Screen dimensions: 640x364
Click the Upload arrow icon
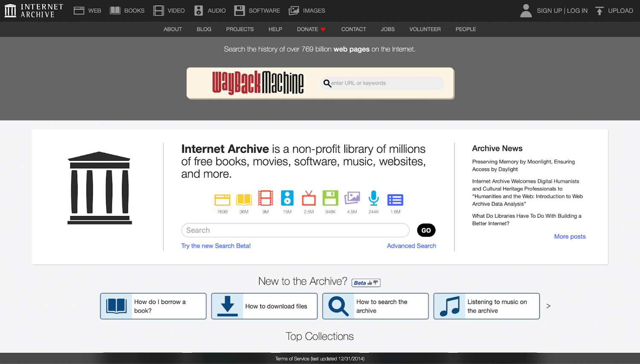(599, 11)
